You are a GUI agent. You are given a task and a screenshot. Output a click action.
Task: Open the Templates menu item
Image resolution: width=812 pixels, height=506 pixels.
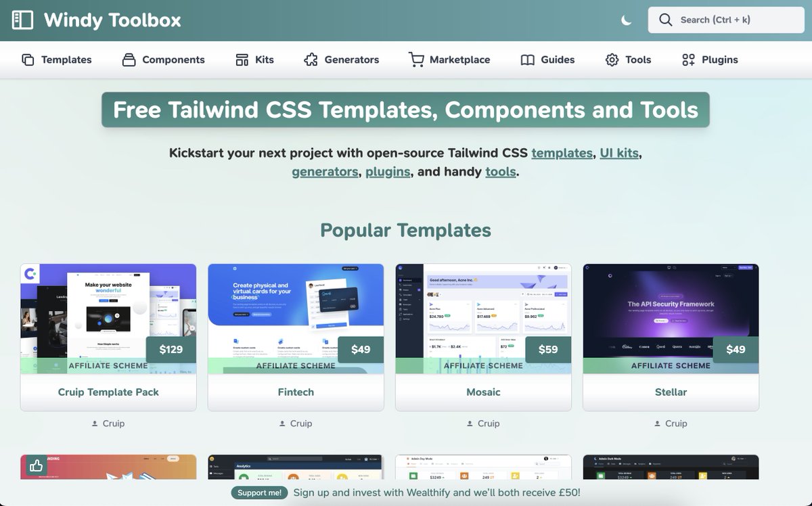(x=57, y=60)
